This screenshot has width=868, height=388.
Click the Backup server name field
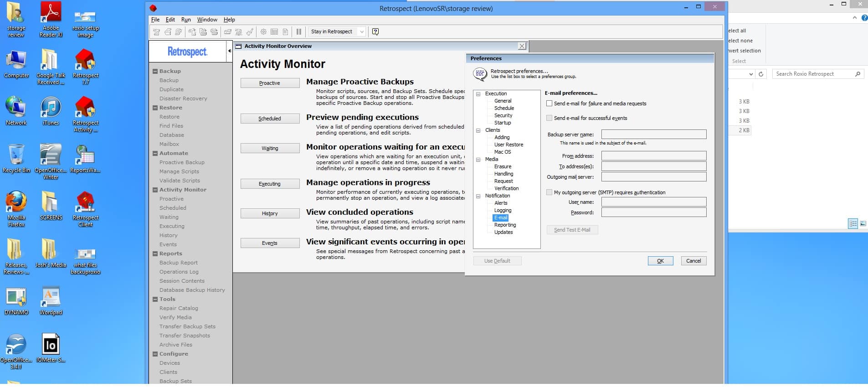tap(654, 134)
